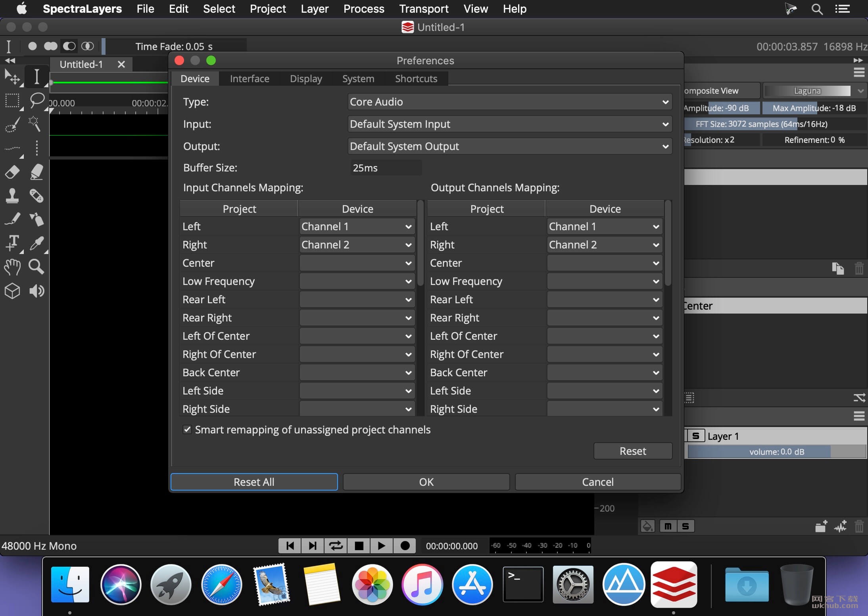Click the Record button in transport
Image resolution: width=868 pixels, height=616 pixels.
click(405, 546)
